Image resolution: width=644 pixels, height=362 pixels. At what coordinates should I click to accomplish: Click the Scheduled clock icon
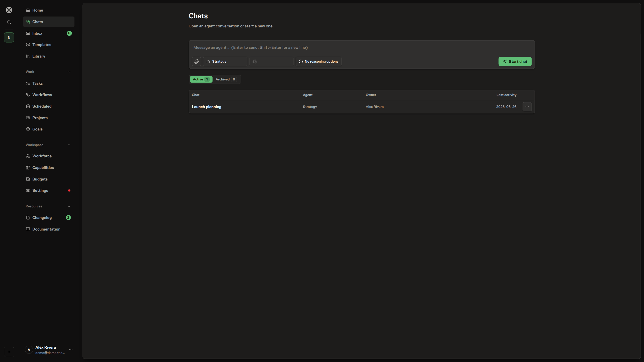(x=28, y=106)
